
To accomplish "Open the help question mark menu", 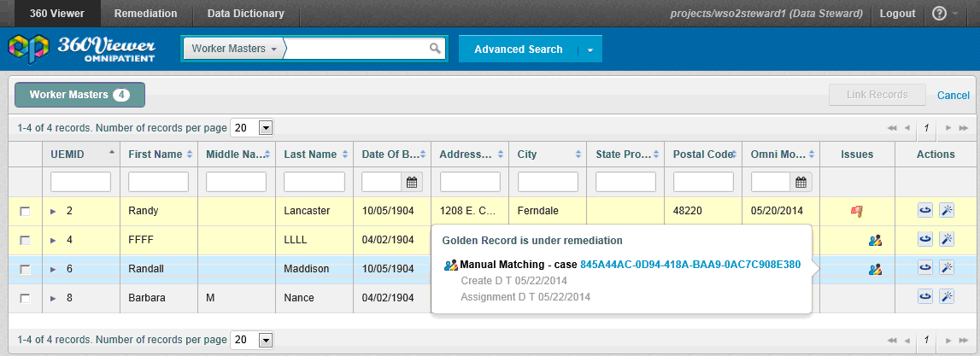I will click(x=939, y=14).
